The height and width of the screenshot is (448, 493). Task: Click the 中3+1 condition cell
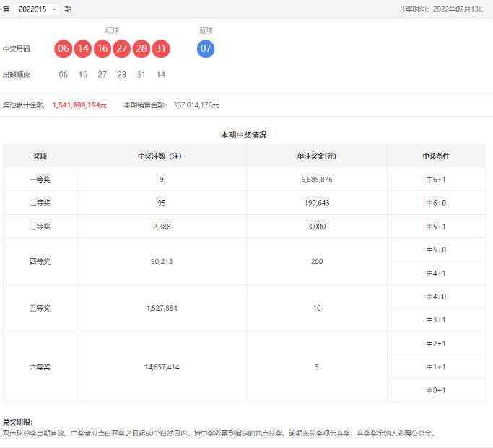[x=436, y=320]
